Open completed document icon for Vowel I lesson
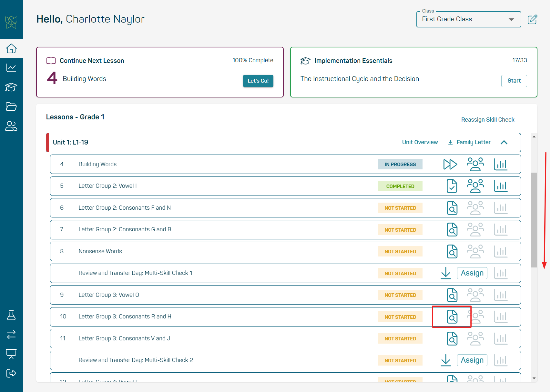The image size is (551, 392). (x=452, y=186)
